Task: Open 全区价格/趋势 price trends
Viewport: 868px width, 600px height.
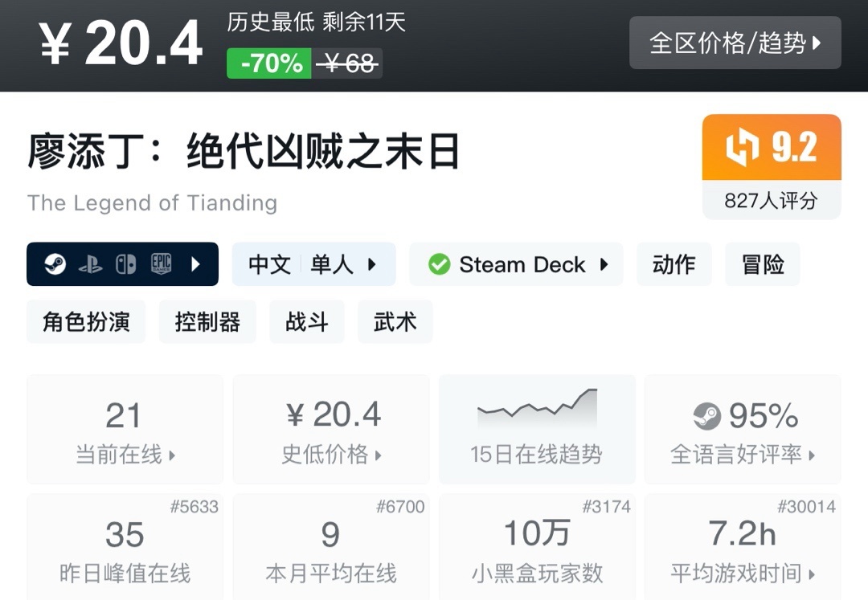Action: pos(735,43)
